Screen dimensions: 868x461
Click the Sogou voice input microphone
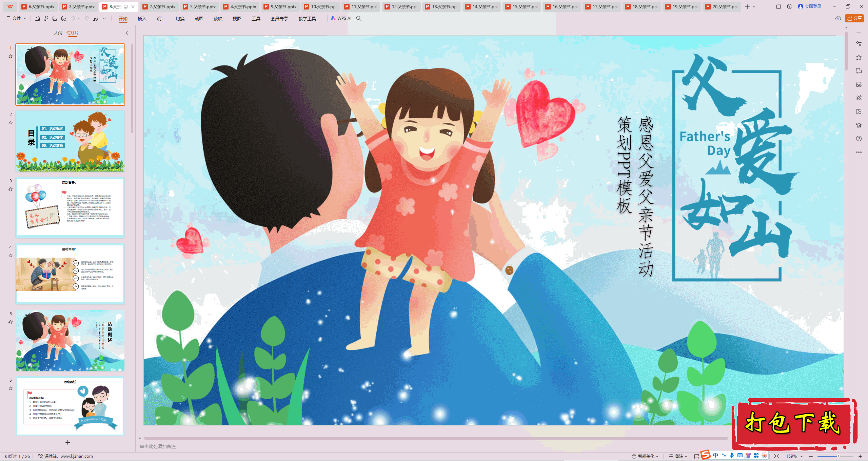coord(732,456)
